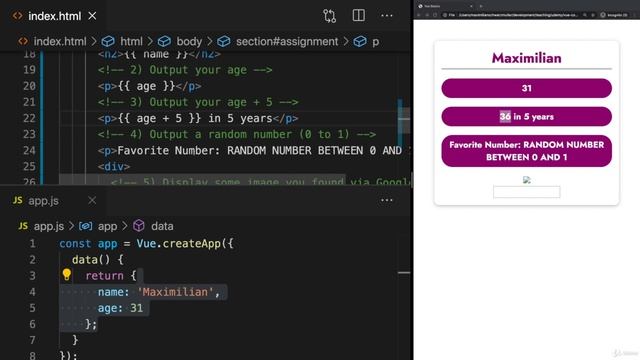Click the '{{ age + 5 }}' expression on line 22
The width and height of the screenshot is (640, 360).
tap(159, 118)
